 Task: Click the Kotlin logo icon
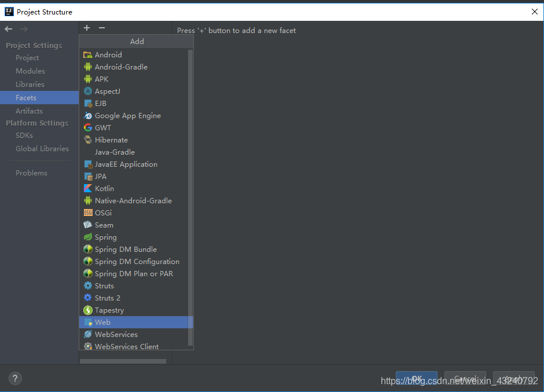click(x=88, y=189)
